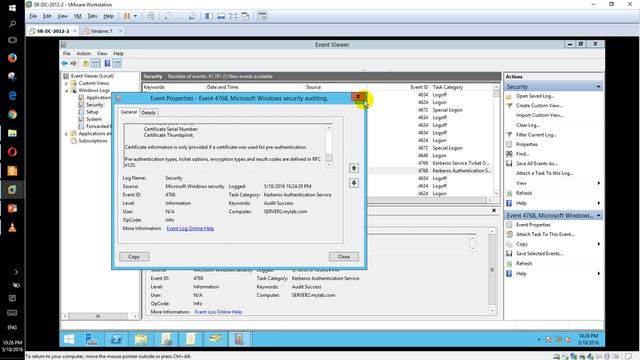This screenshot has height=360, width=640.
Task: Open VMware File menu
Action: tap(33, 16)
